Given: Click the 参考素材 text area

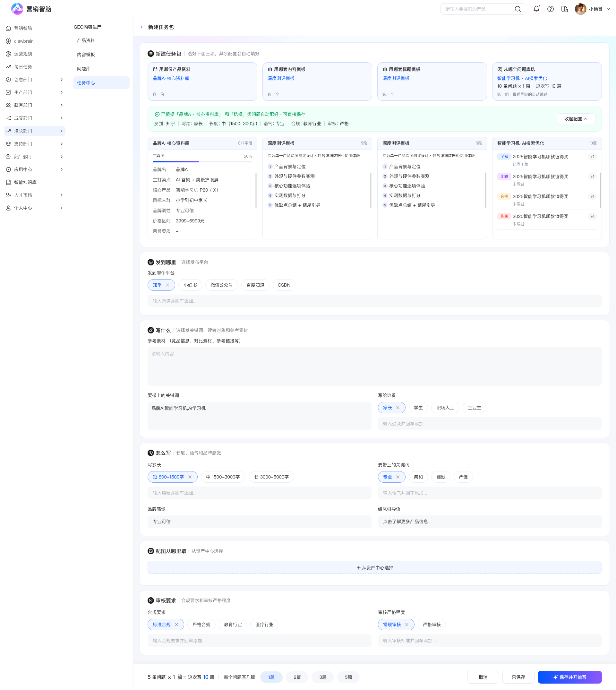Looking at the screenshot, I should point(374,366).
